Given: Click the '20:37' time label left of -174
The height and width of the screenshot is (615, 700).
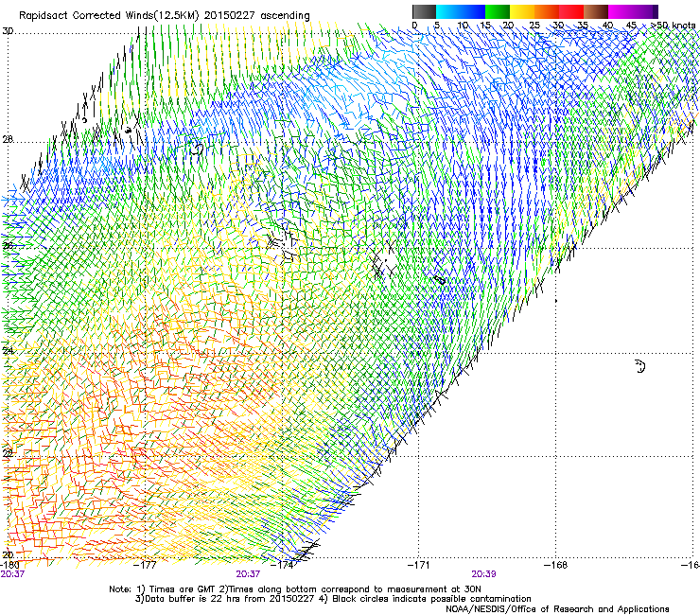Looking at the screenshot, I should click(x=248, y=574).
